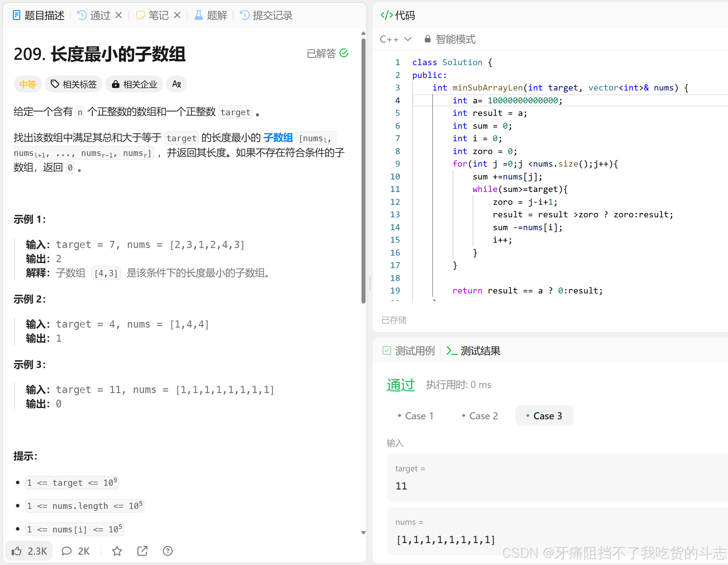Click the share external link icon
This screenshot has width=728, height=565.
coord(142,551)
